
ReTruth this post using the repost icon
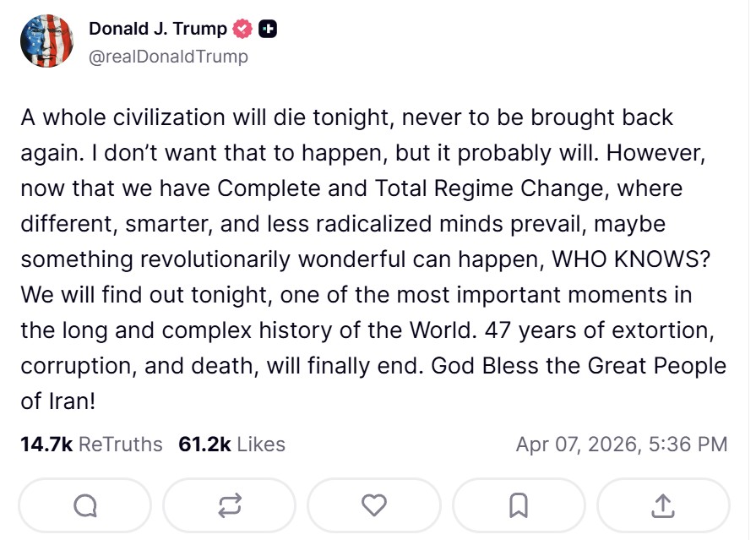point(230,505)
